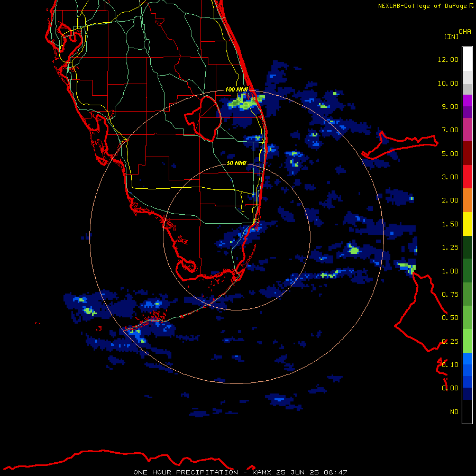
Task: Click the 5.00 legend value
Action: click(450, 153)
